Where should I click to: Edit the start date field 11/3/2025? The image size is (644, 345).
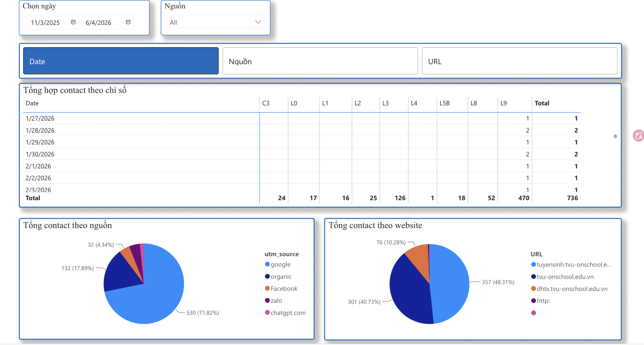tap(45, 23)
